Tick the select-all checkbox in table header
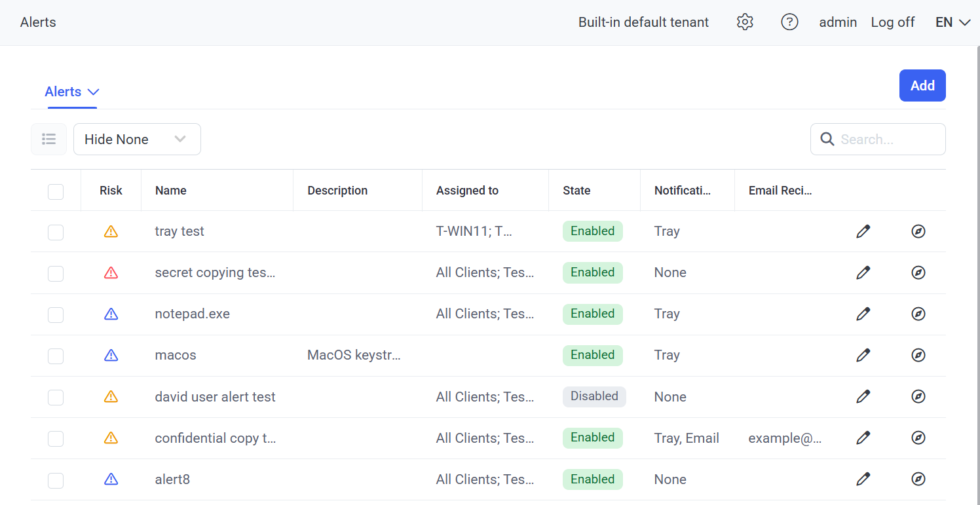This screenshot has height=505, width=980. 56,191
